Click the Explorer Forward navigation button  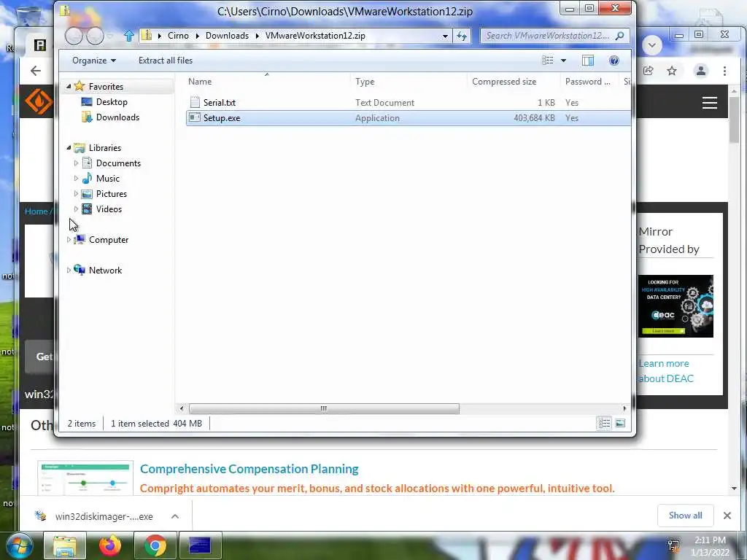point(95,36)
